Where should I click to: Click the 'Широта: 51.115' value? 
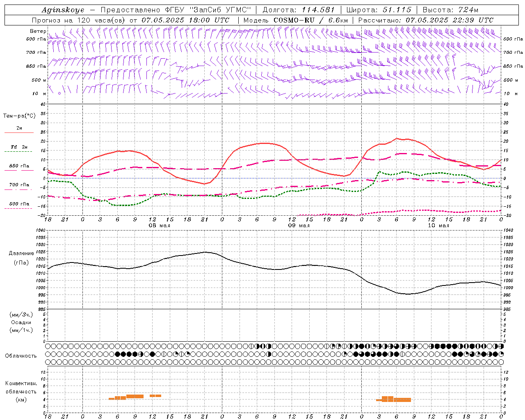pyautogui.click(x=379, y=10)
